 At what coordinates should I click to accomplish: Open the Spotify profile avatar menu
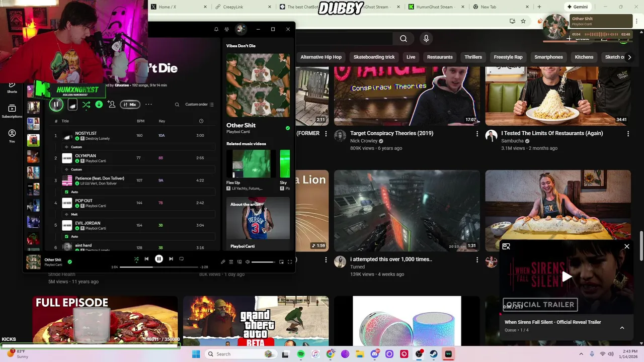click(x=240, y=29)
